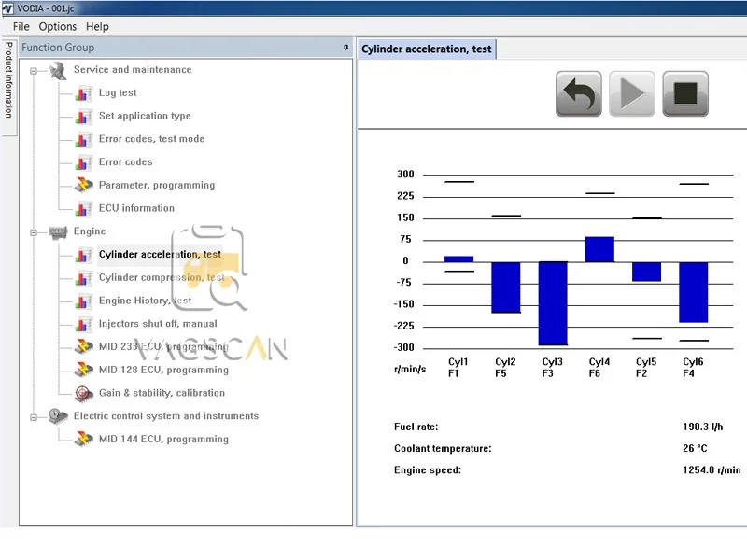Collapse the Engine group
The height and width of the screenshot is (560, 747).
pos(34,232)
